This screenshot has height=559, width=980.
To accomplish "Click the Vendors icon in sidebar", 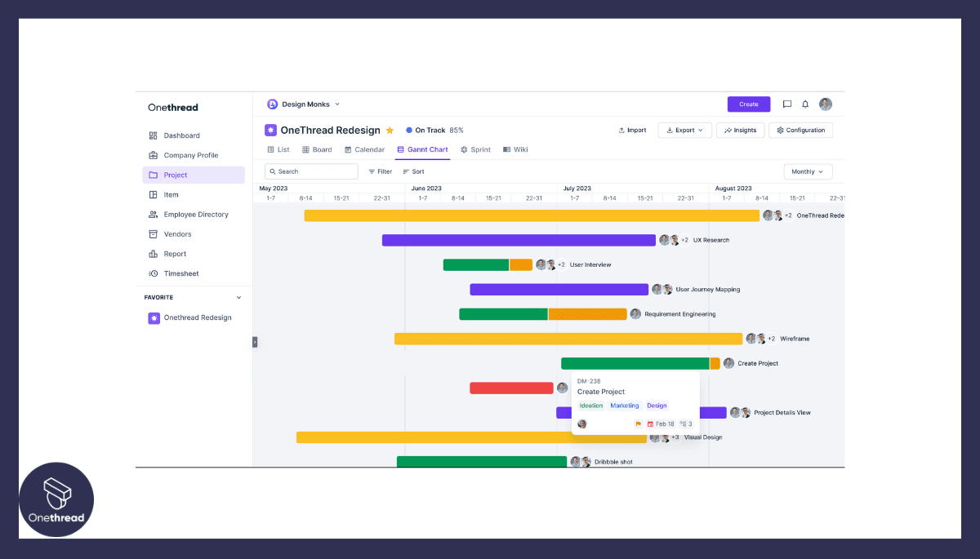I will coord(154,233).
